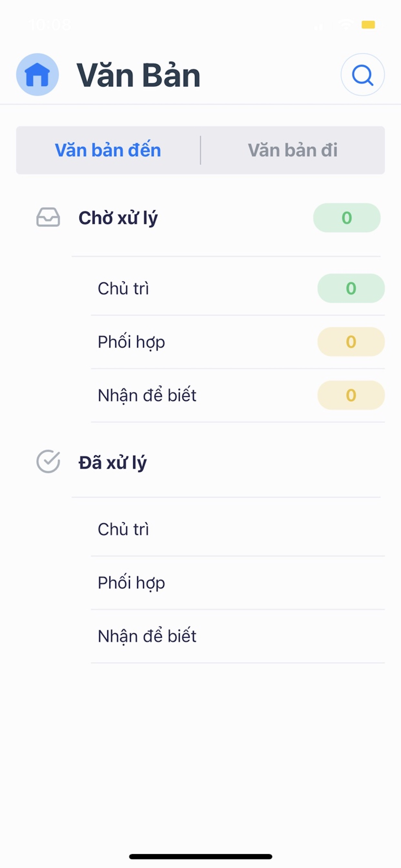401x868 pixels.
Task: Open the Chờ xử lý section
Action: pos(208,218)
